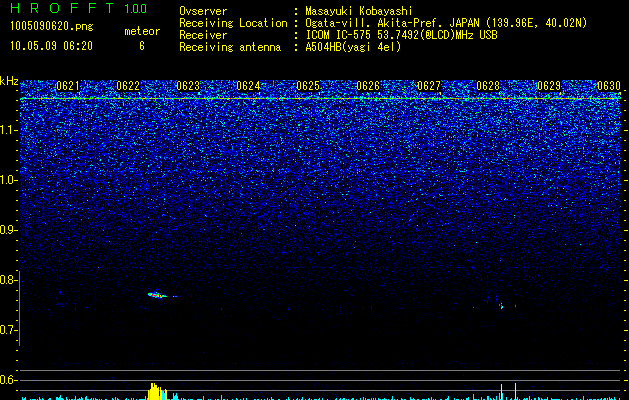
Task: Click the Receiver field label
Action: 203,35
